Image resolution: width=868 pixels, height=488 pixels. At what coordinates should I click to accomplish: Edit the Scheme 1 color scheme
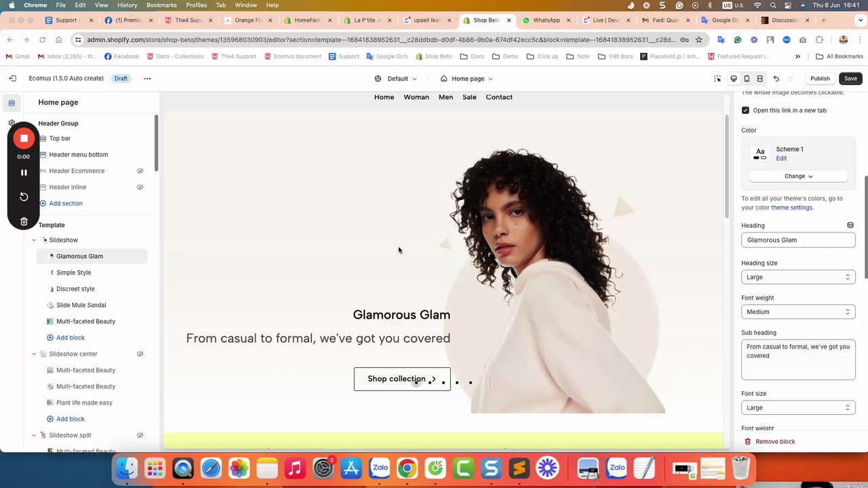coord(781,159)
